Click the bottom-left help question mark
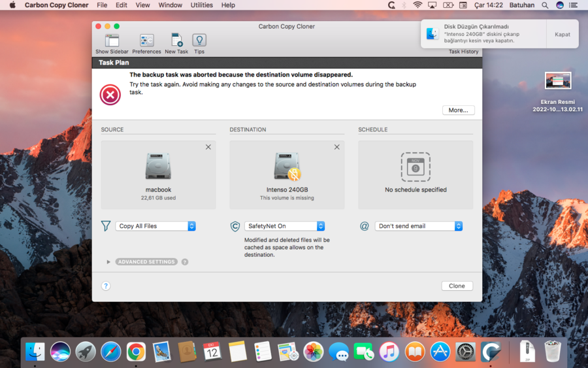 106,286
